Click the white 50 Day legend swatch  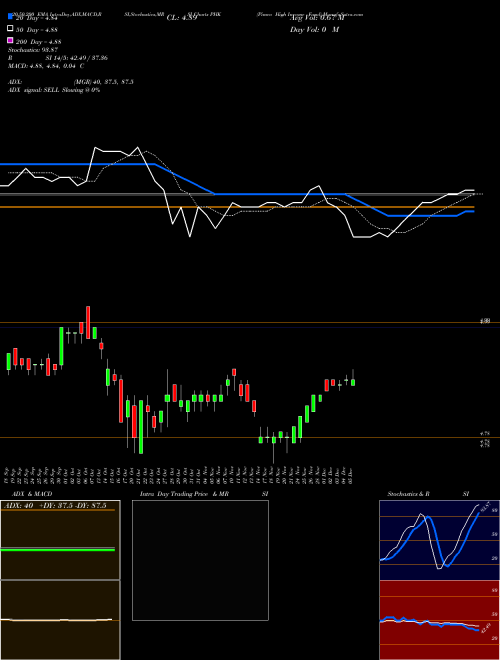pos(10,29)
